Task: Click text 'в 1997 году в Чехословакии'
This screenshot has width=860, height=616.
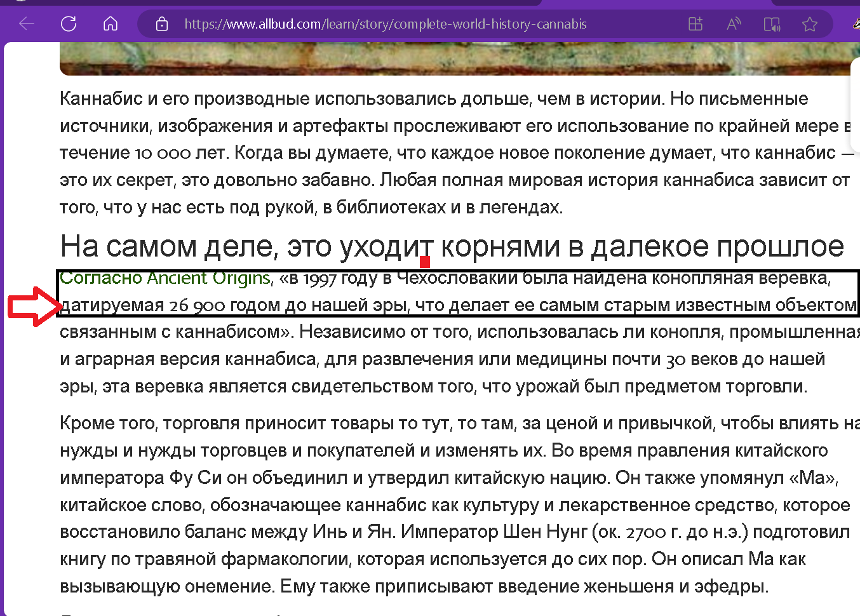Action: pyautogui.click(x=404, y=278)
